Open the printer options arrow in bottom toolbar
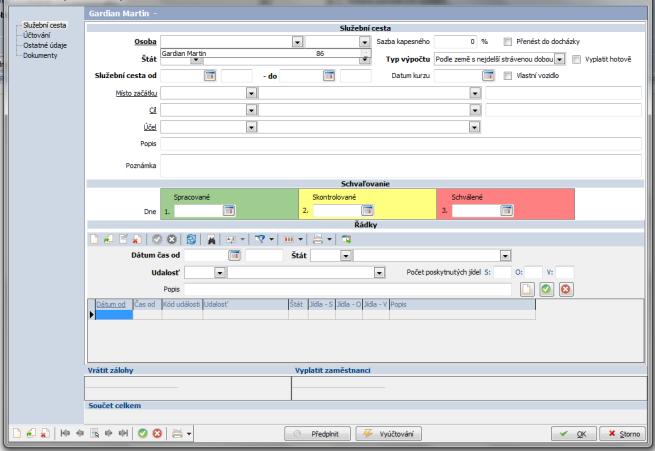 click(189, 434)
